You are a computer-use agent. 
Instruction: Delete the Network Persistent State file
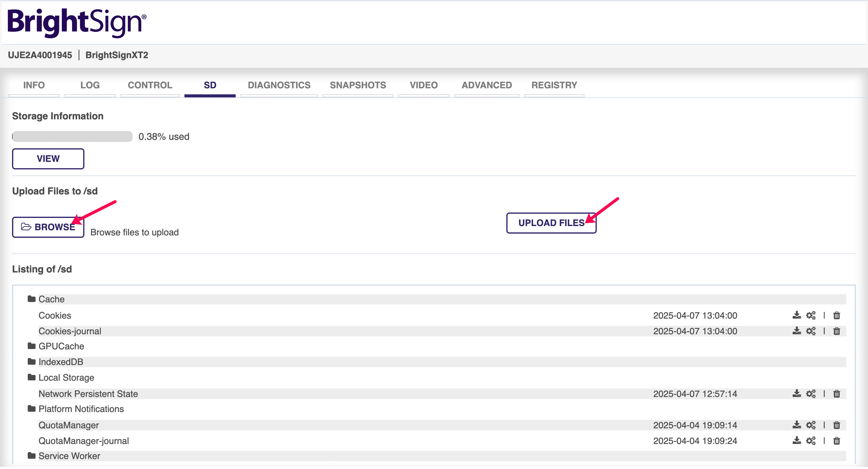[837, 394]
